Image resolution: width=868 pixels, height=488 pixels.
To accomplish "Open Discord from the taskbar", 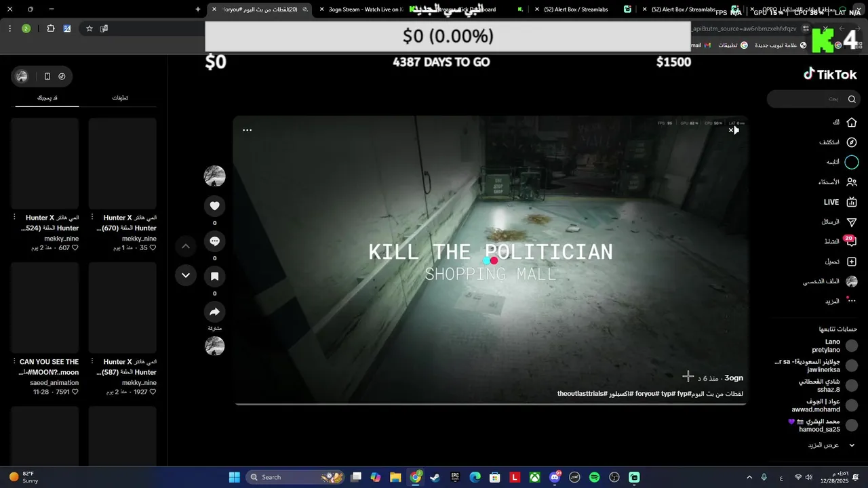I will (555, 477).
